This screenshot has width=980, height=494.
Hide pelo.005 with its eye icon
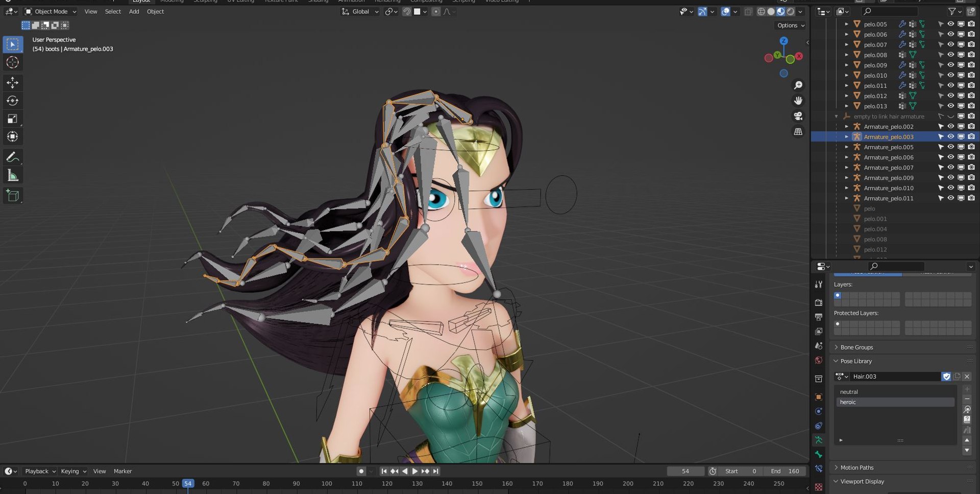click(950, 24)
